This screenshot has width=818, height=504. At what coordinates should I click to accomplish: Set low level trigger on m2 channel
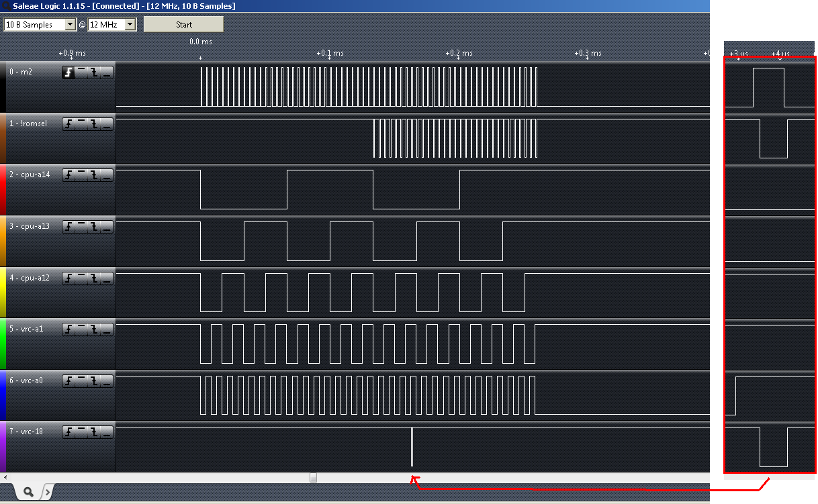107,72
